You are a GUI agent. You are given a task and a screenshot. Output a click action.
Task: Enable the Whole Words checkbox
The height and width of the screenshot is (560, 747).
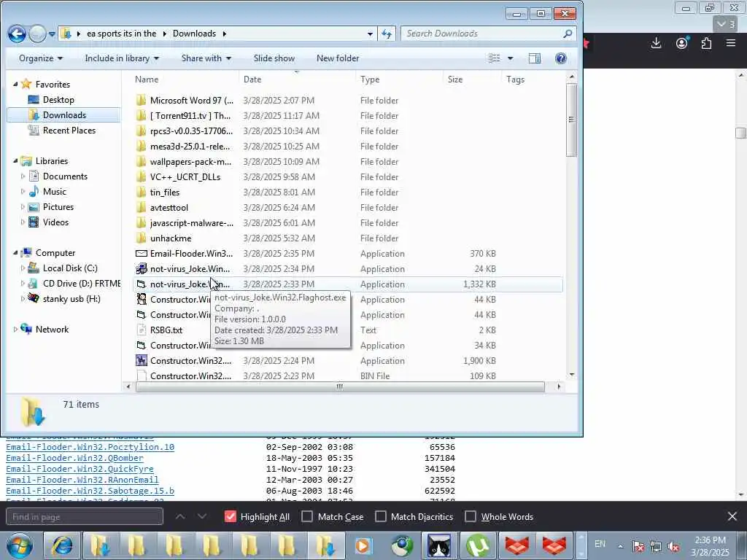pyautogui.click(x=471, y=516)
